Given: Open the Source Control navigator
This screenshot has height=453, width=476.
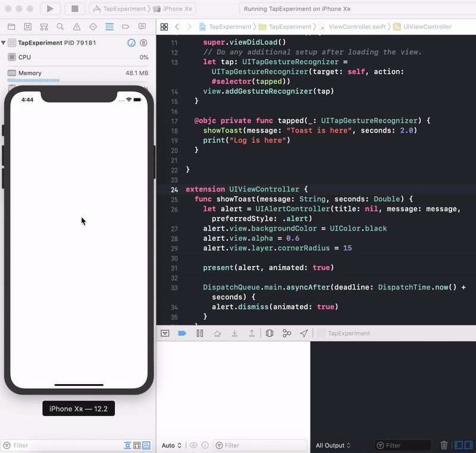Looking at the screenshot, I should click(27, 27).
